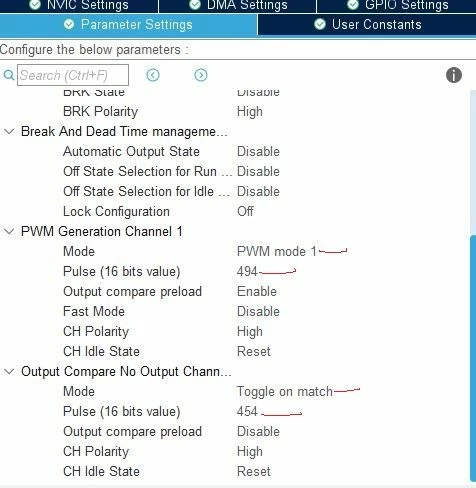476x488 pixels.
Task: Open the information icon
Action: click(x=454, y=75)
